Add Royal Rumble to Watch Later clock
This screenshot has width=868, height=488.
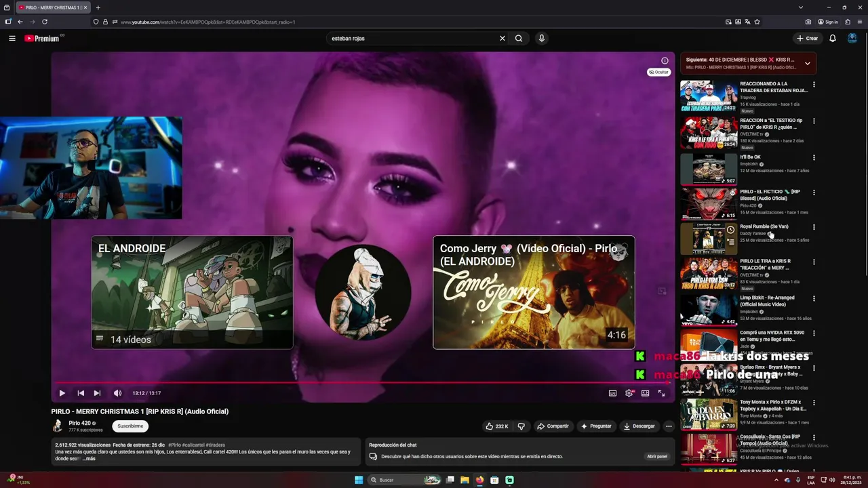pos(730,230)
